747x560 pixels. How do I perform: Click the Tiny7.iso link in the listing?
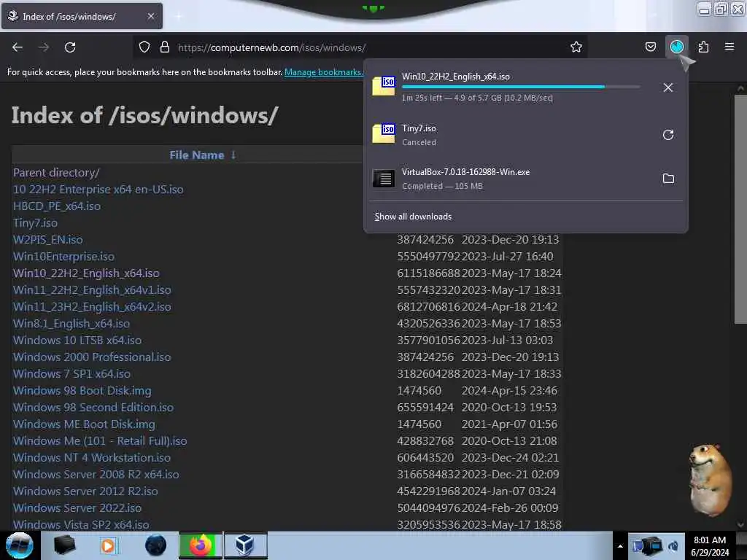point(35,223)
